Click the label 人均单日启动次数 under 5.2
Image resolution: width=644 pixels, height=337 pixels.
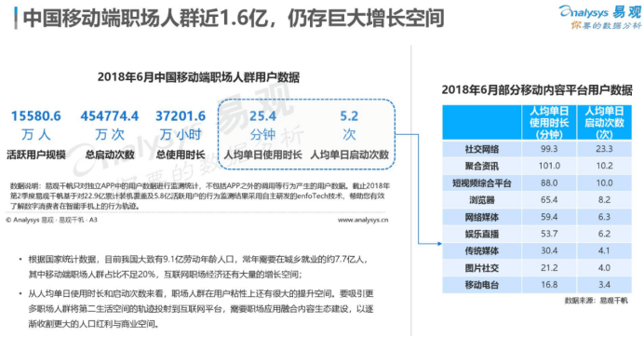[350, 155]
